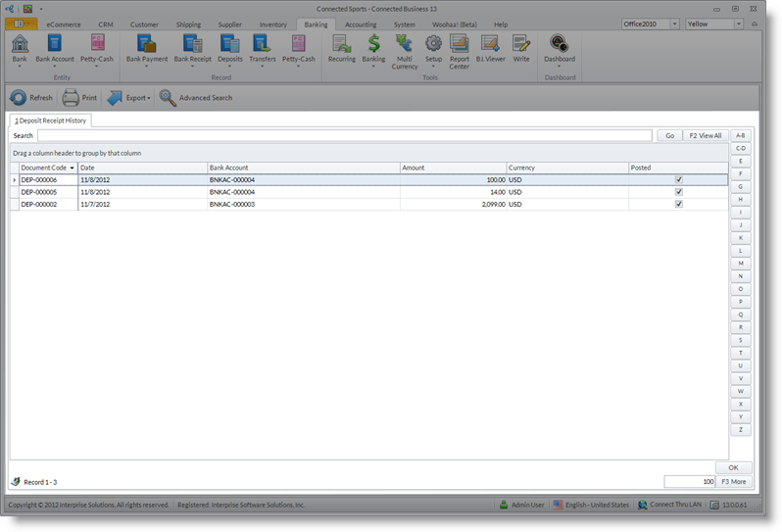Launch the Report Center
The height and width of the screenshot is (532, 782).
click(x=460, y=44)
